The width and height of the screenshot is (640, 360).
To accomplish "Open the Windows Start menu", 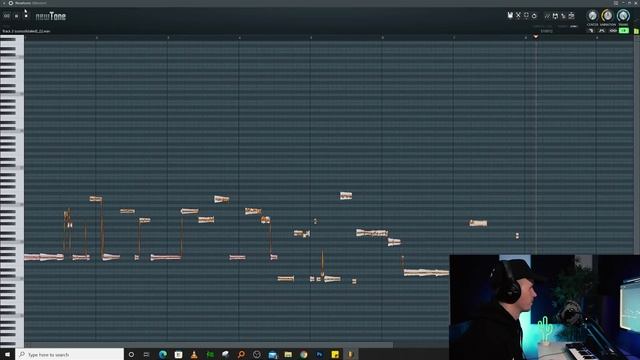I will coord(7,354).
